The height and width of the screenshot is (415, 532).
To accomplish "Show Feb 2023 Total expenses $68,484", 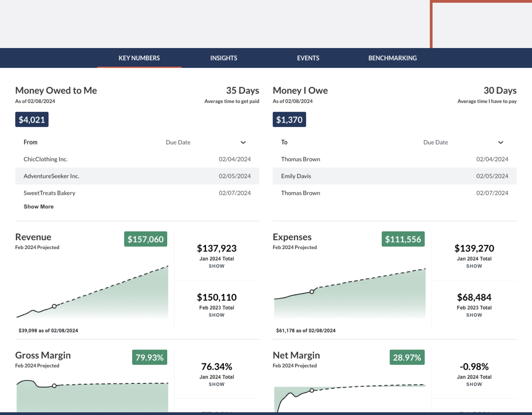I will 474,315.
